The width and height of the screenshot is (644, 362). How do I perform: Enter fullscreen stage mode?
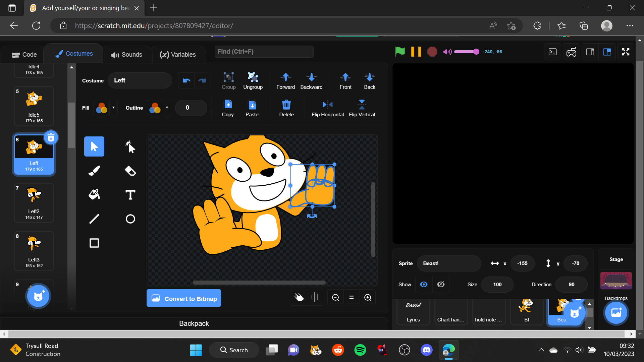click(x=626, y=52)
